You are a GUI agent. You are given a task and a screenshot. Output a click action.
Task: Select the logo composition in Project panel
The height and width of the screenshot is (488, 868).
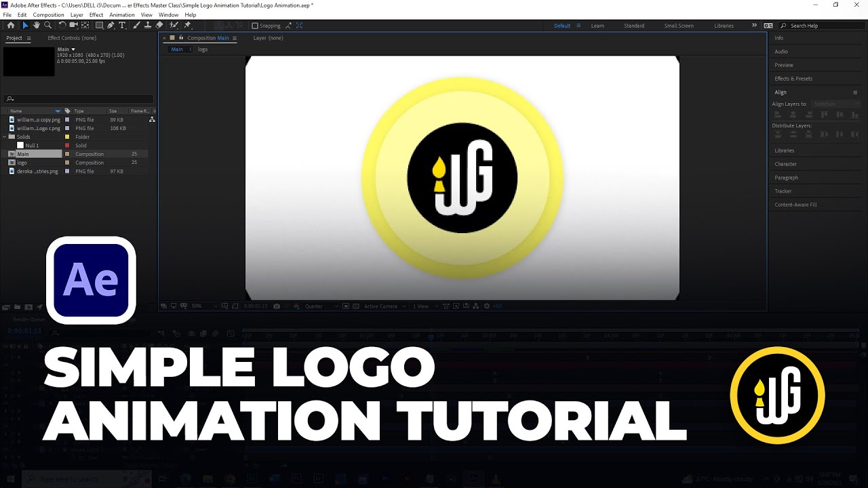pyautogui.click(x=22, y=163)
